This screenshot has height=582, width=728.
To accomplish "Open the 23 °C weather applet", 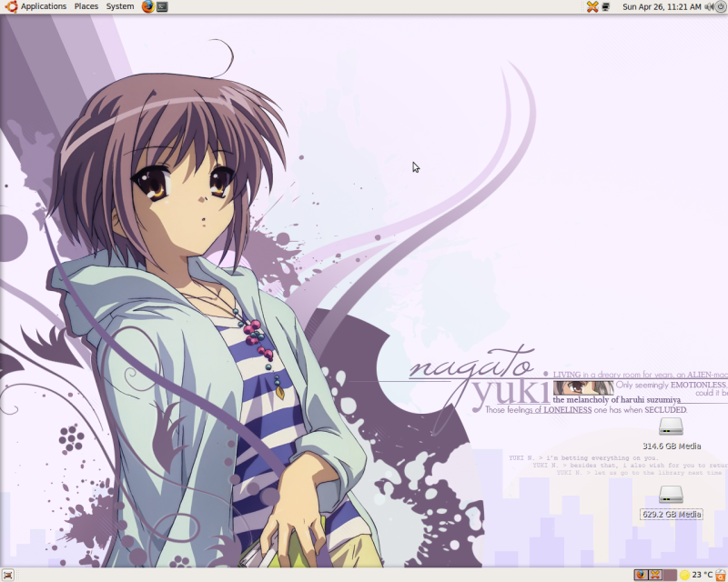I will point(696,575).
